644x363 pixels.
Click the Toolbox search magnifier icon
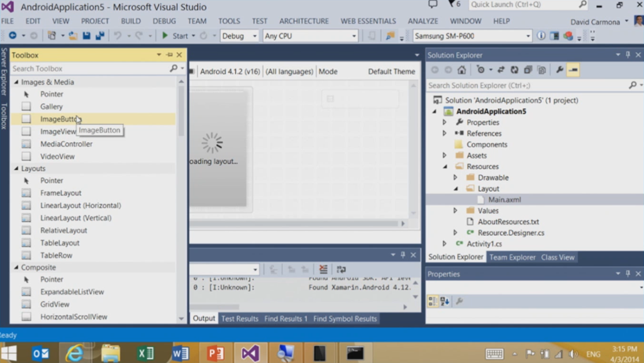(x=174, y=68)
